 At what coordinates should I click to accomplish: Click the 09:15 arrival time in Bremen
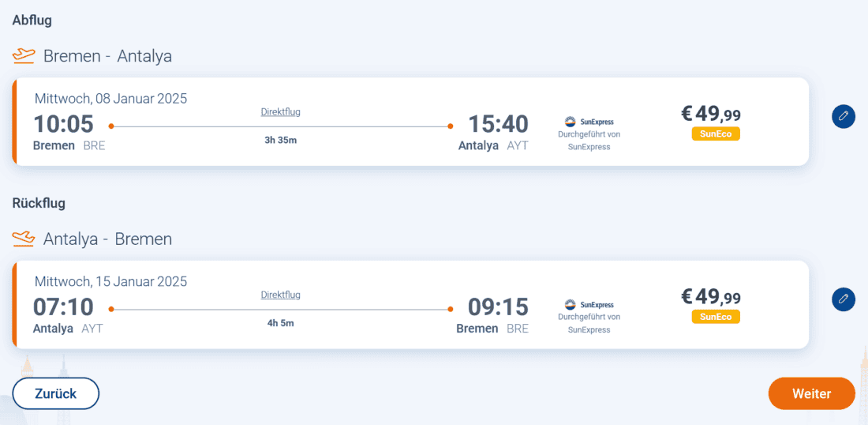(498, 307)
